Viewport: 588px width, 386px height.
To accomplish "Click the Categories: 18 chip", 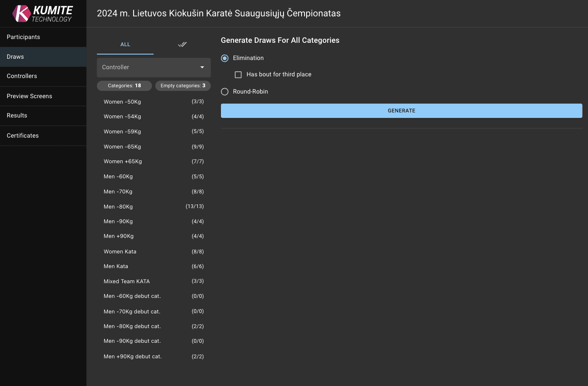I will click(124, 86).
